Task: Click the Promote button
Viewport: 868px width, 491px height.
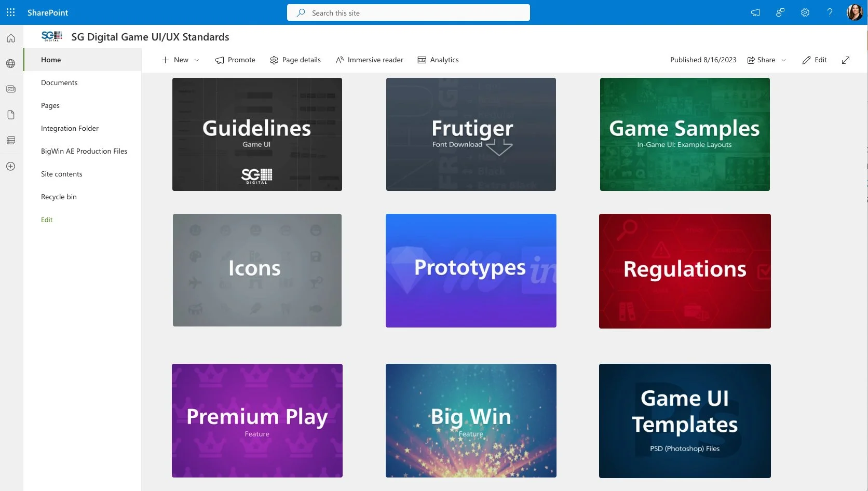Action: 235,60
